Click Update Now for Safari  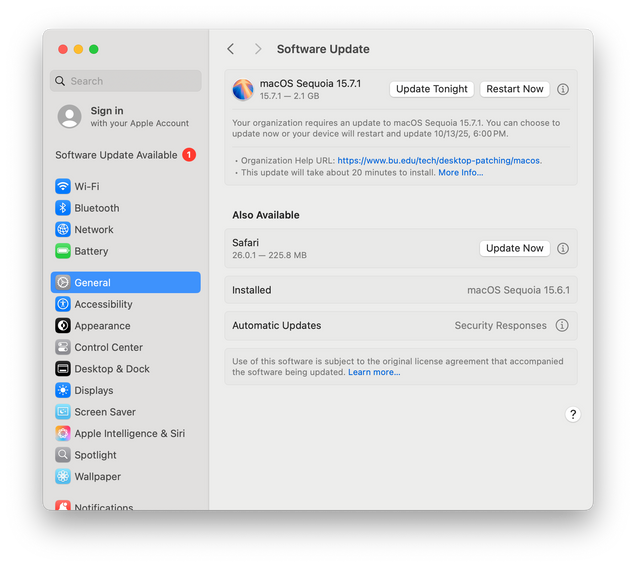click(x=515, y=249)
